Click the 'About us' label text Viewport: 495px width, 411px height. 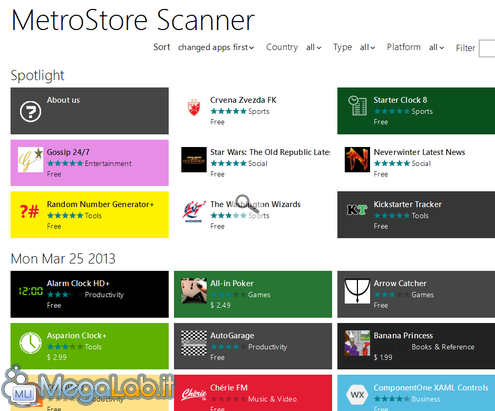[x=63, y=100]
